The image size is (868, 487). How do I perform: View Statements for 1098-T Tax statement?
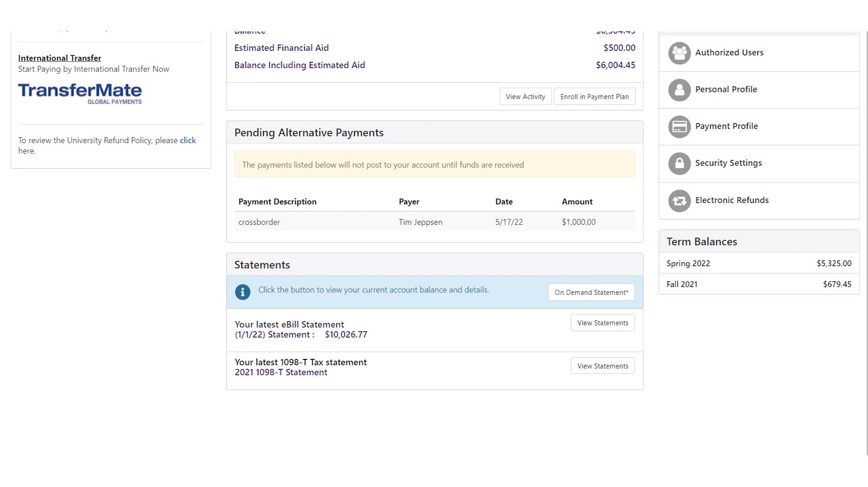pos(602,366)
